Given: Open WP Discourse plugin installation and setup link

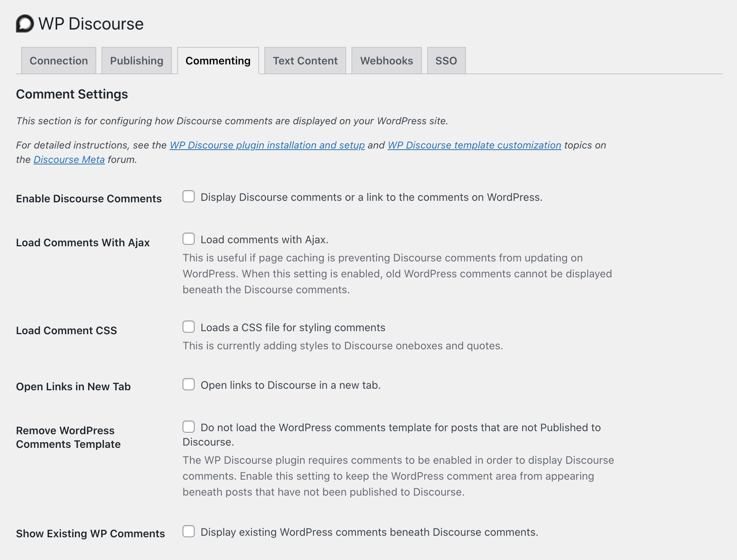Looking at the screenshot, I should [267, 145].
